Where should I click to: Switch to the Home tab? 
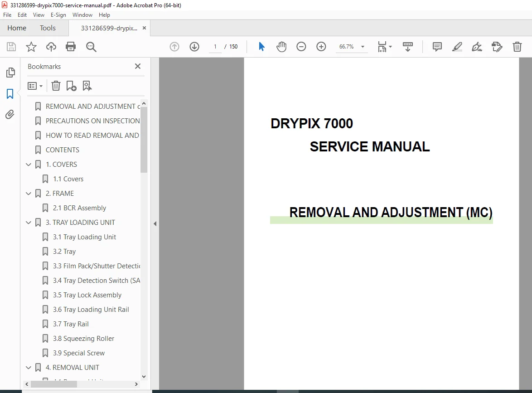pyautogui.click(x=17, y=28)
